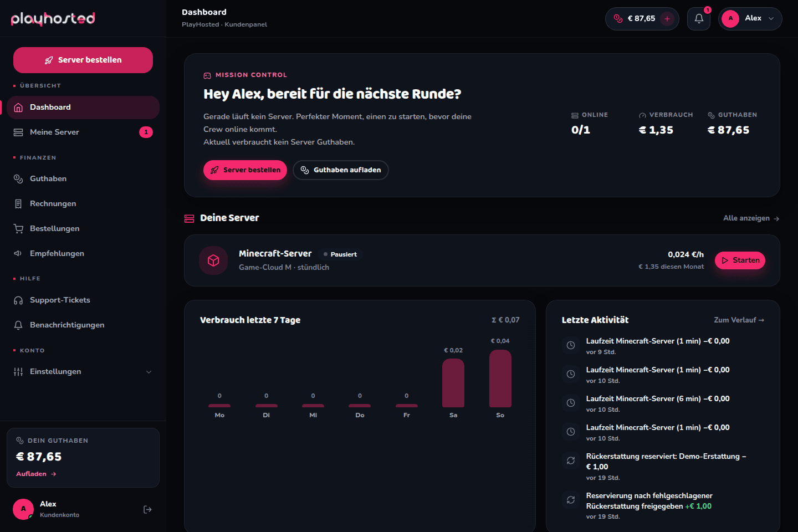The height and width of the screenshot is (532, 798).
Task: Click the 0,024 €/h rate text
Action: click(686, 254)
